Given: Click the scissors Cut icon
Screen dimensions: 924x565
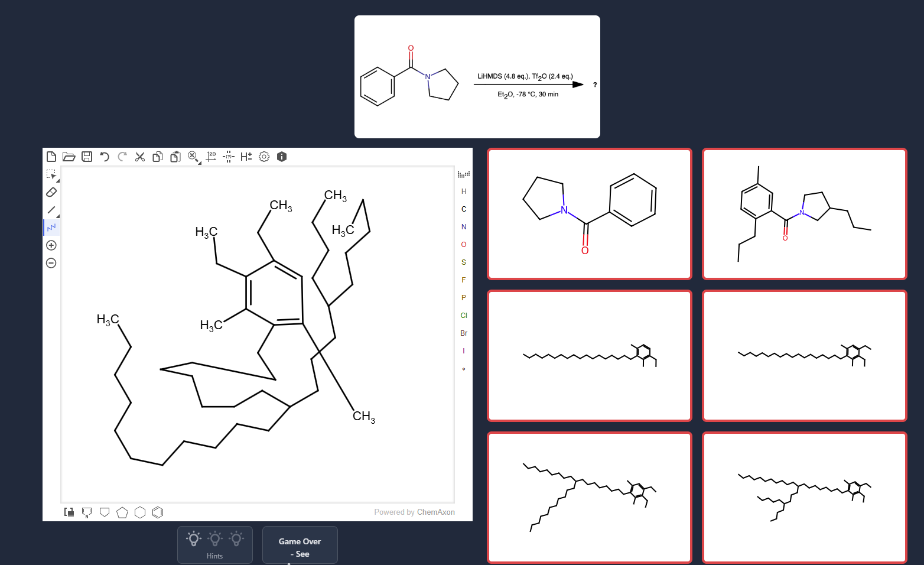Looking at the screenshot, I should click(140, 157).
